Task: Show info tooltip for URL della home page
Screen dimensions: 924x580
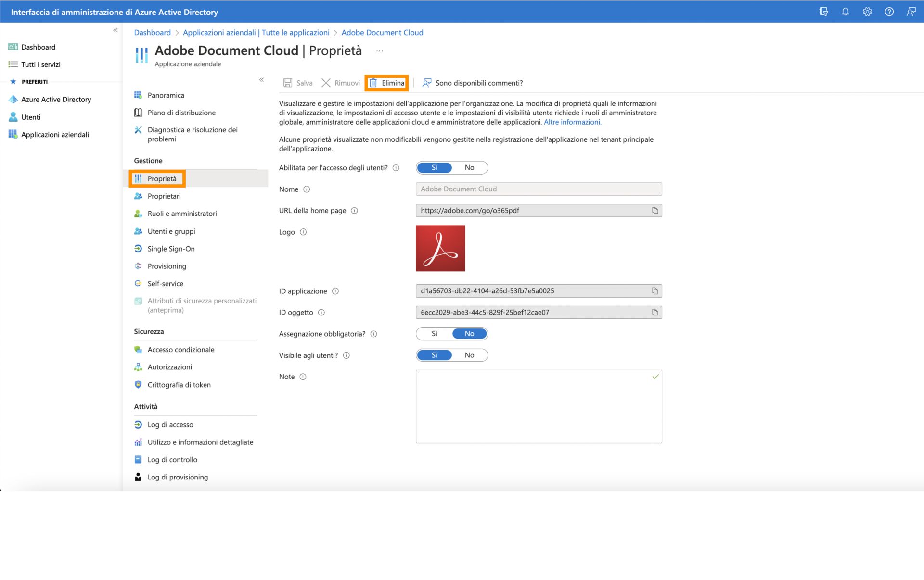Action: click(354, 211)
